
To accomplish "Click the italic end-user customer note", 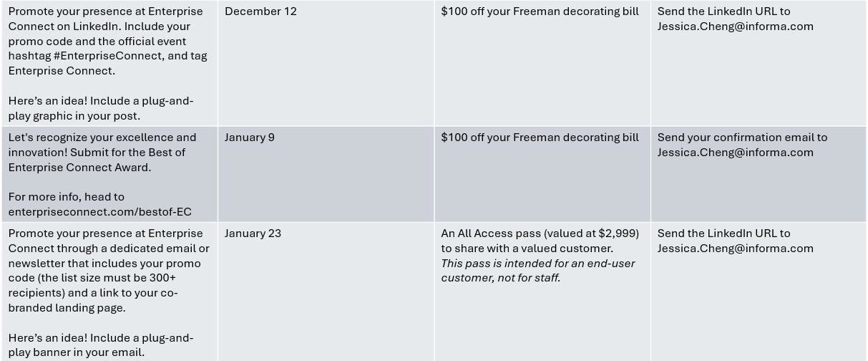I will pyautogui.click(x=537, y=271).
